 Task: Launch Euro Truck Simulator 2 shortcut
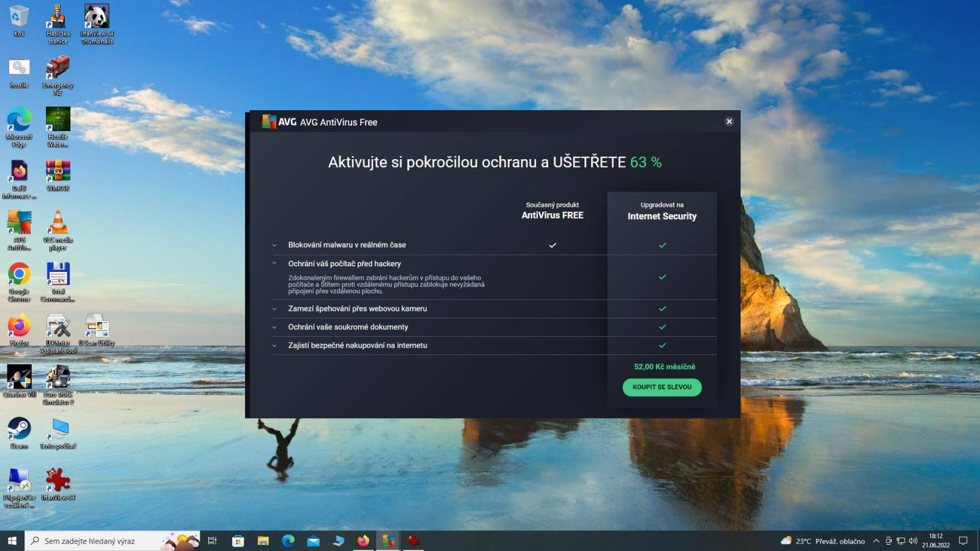(58, 384)
